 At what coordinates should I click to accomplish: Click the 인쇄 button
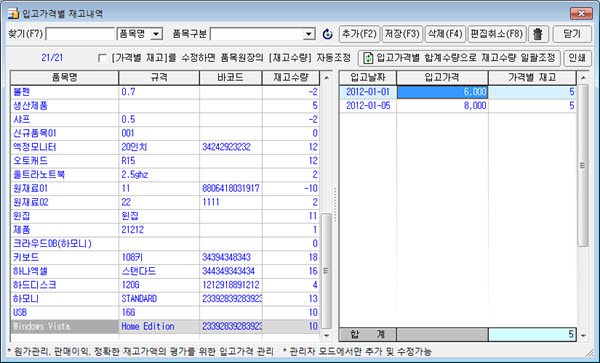[x=577, y=58]
